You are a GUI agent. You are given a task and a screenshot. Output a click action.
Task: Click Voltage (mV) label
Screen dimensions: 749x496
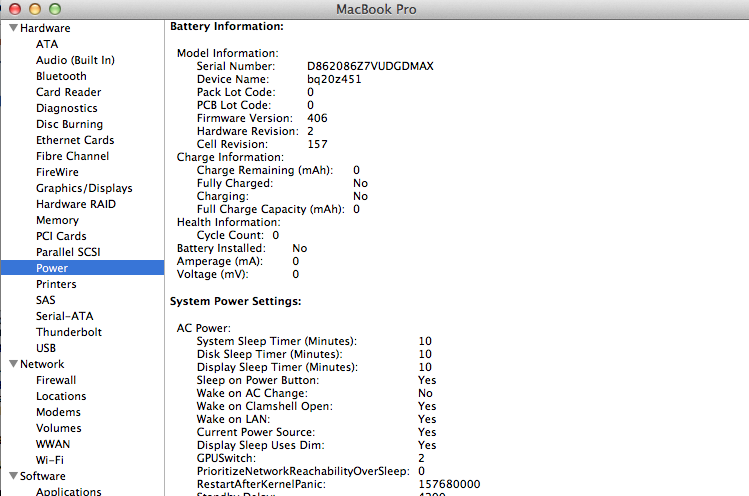tap(213, 274)
